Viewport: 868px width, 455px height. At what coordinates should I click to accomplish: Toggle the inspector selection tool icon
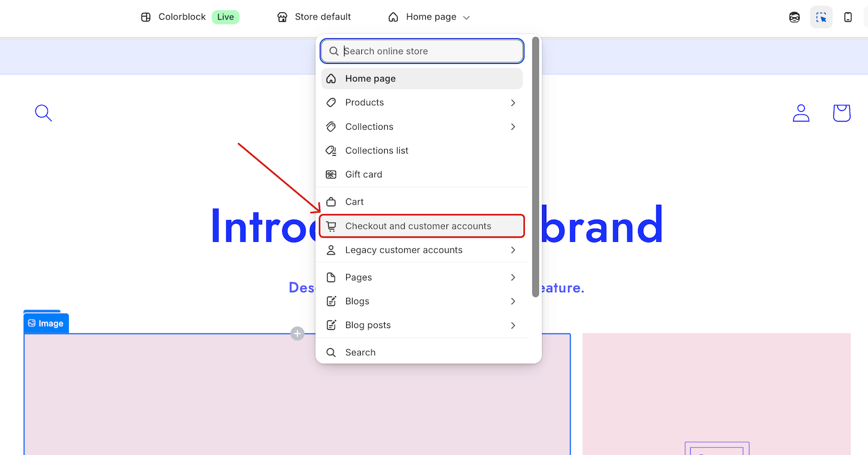(821, 17)
